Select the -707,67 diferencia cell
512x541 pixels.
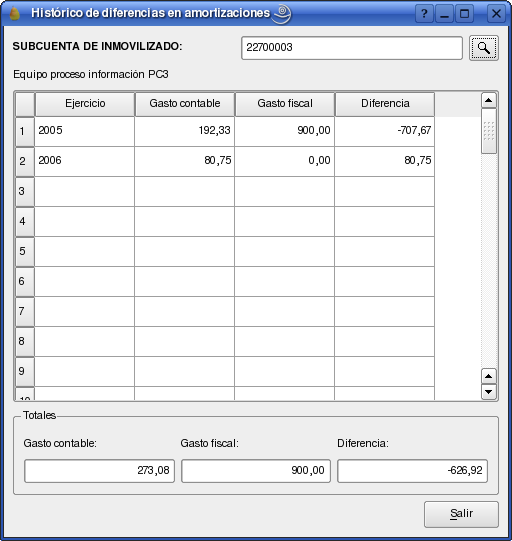tap(385, 131)
